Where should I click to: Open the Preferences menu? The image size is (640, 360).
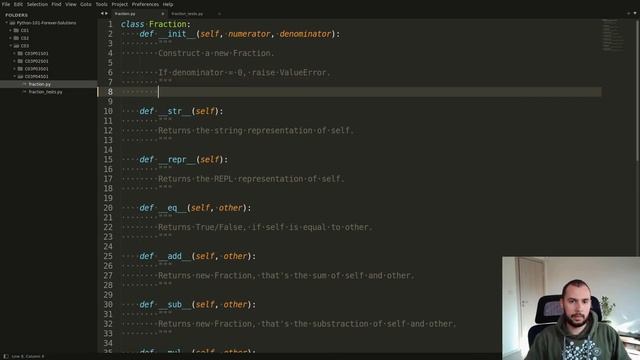tap(145, 4)
